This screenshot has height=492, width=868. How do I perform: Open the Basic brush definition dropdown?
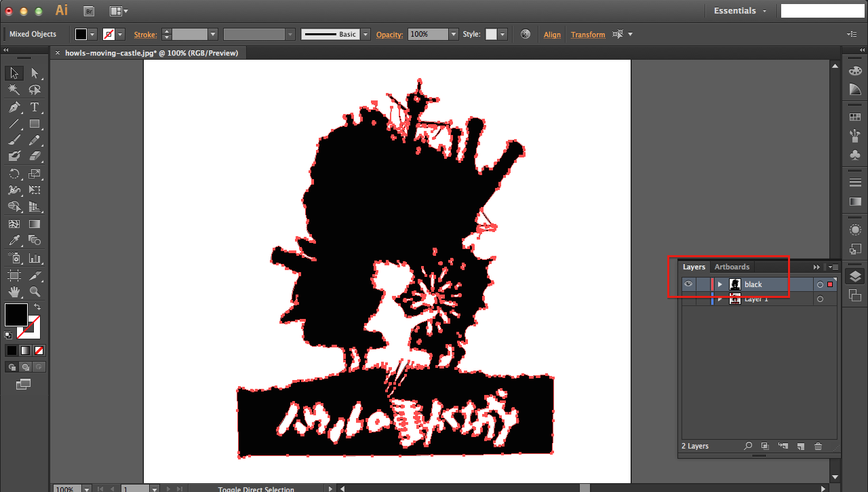click(366, 34)
